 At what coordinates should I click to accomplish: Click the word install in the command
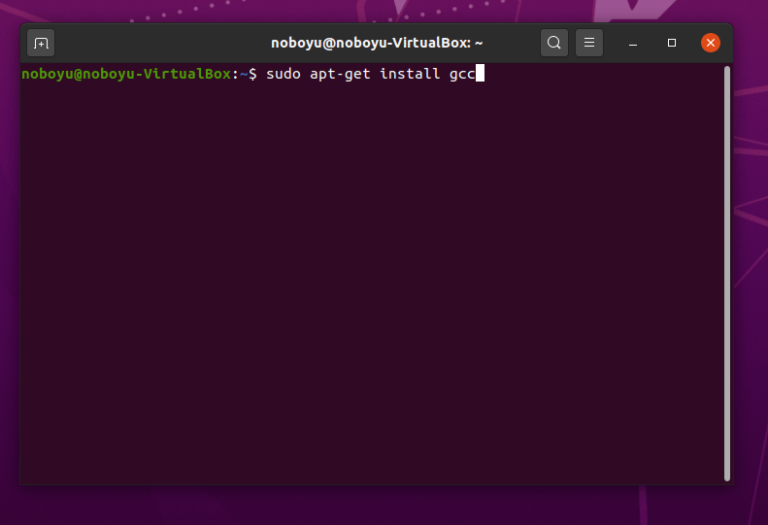(409, 74)
